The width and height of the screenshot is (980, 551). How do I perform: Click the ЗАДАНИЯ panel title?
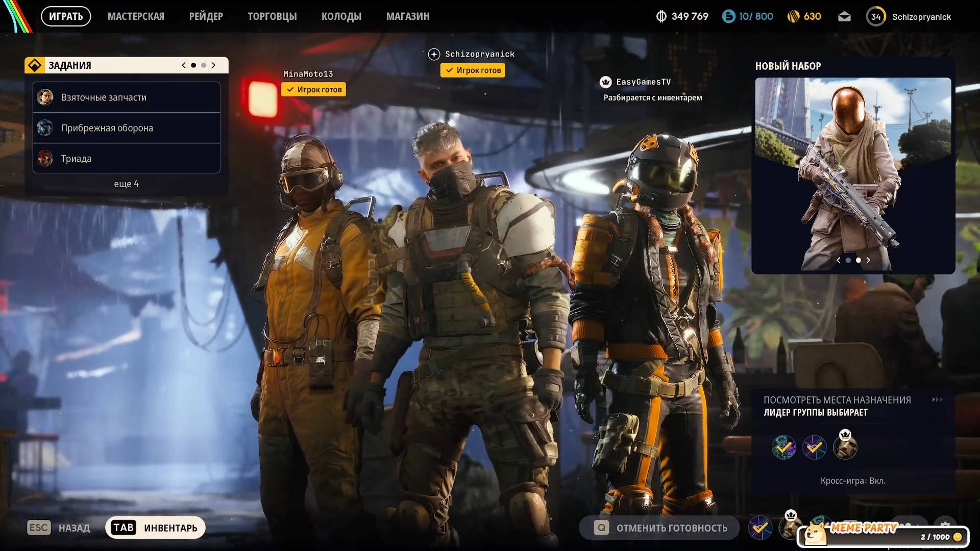70,65
